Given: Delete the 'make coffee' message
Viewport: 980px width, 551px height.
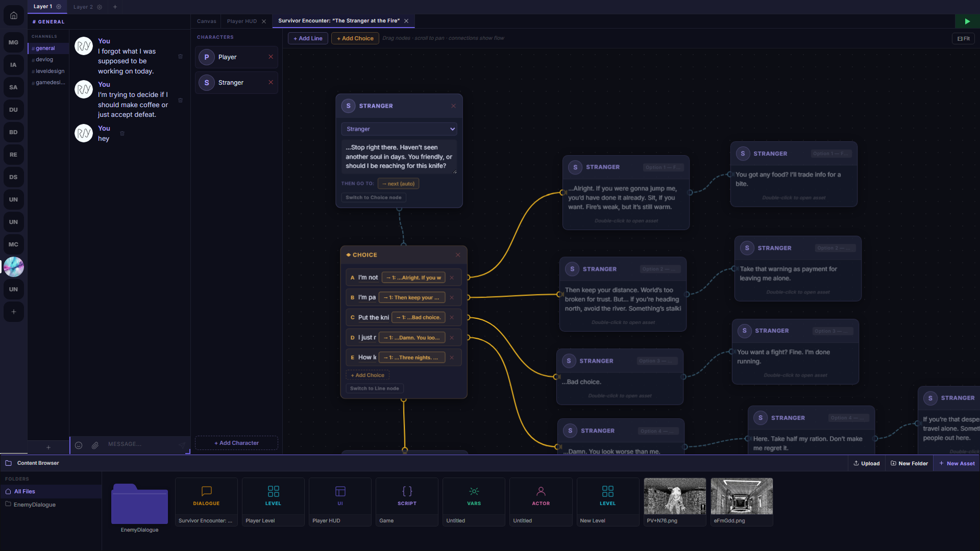Looking at the screenshot, I should pos(180,101).
